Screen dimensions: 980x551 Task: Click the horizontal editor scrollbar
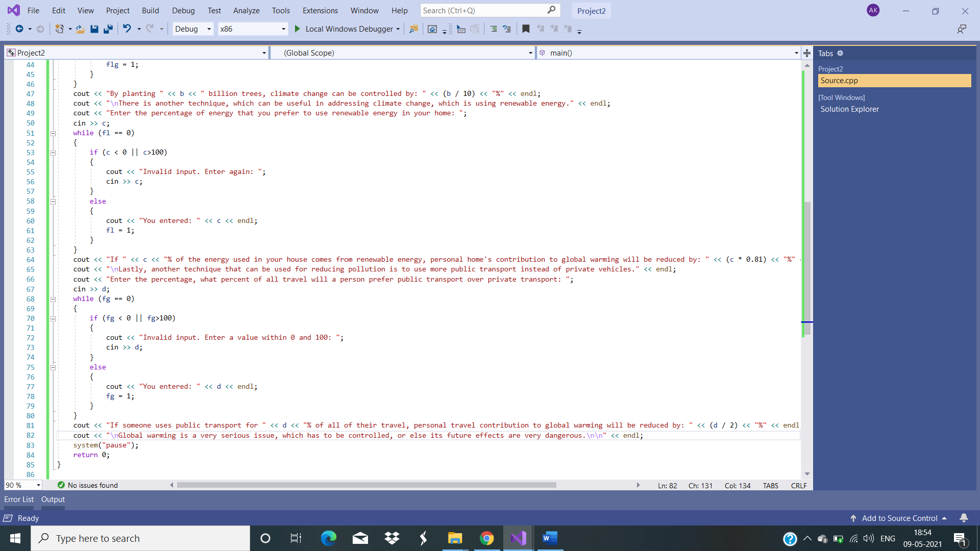click(x=366, y=485)
